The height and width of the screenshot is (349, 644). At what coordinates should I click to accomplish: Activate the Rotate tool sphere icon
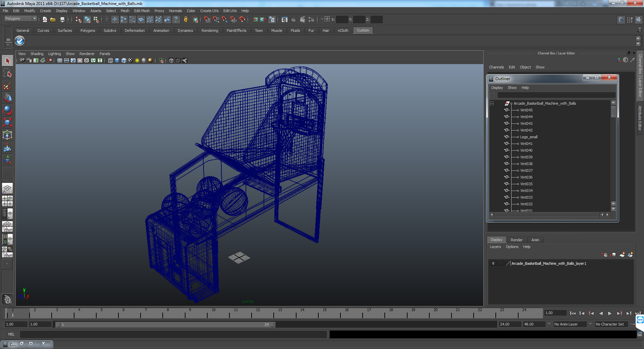point(7,110)
